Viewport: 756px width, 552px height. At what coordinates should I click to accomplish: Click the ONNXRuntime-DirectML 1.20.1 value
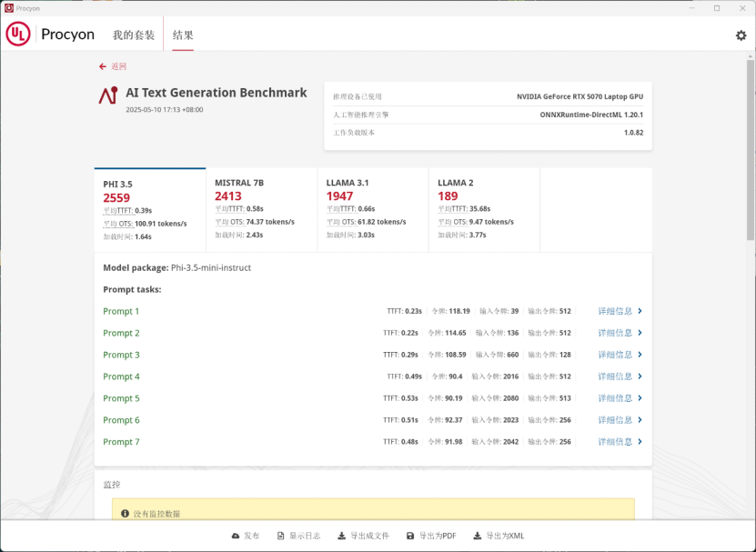[591, 115]
